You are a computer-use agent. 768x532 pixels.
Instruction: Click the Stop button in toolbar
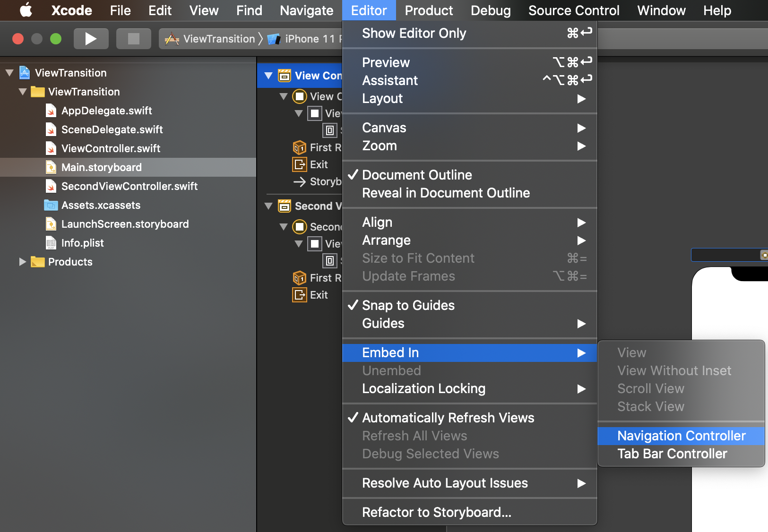134,39
